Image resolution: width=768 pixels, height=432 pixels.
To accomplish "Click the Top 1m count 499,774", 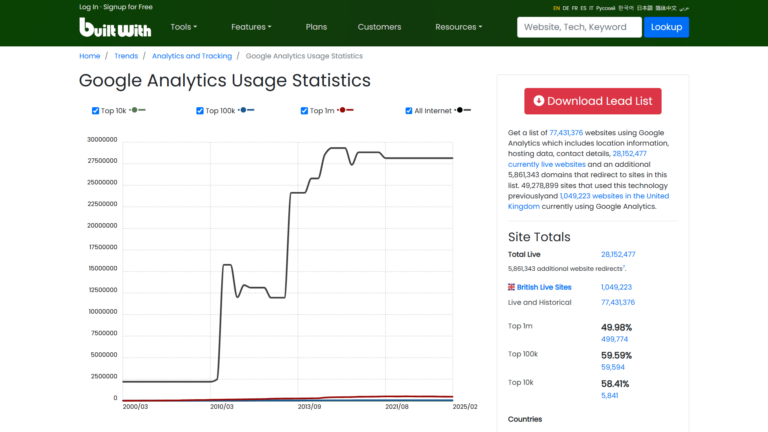I will point(614,339).
